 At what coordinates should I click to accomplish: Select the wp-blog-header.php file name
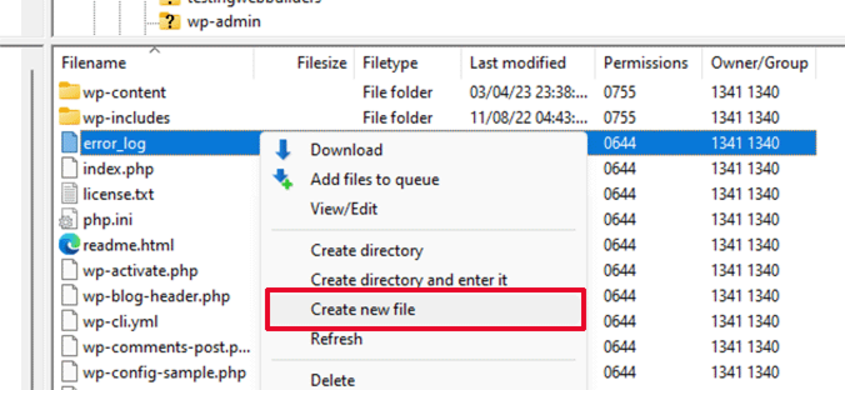pyautogui.click(x=156, y=296)
